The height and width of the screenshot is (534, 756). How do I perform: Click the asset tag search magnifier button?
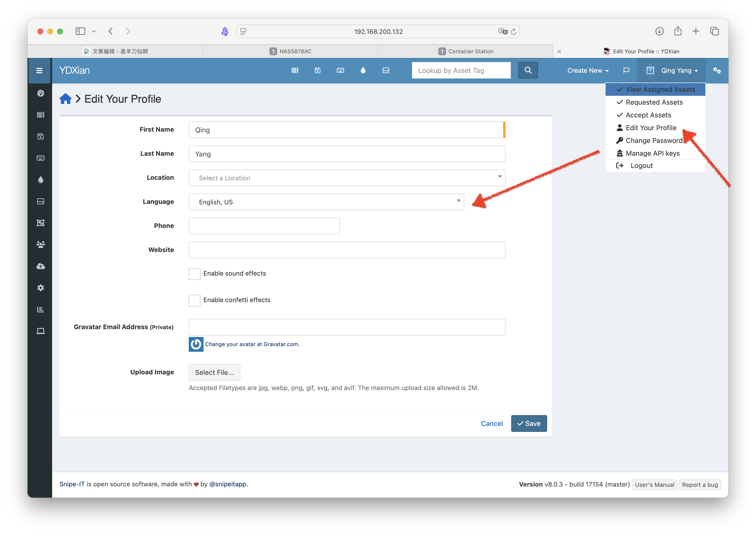click(528, 70)
